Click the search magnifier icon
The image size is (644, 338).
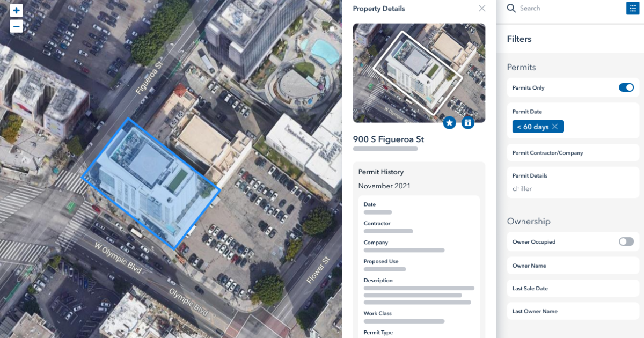[x=510, y=8]
